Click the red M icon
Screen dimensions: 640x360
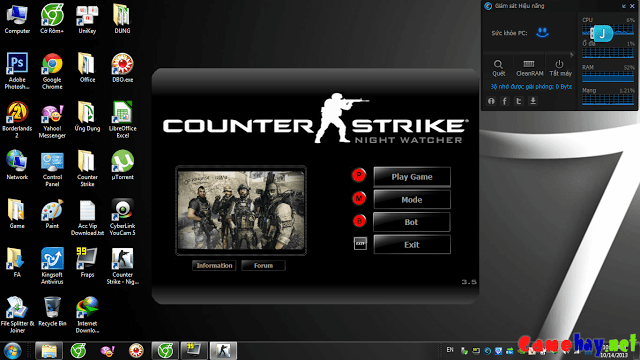[x=359, y=199]
